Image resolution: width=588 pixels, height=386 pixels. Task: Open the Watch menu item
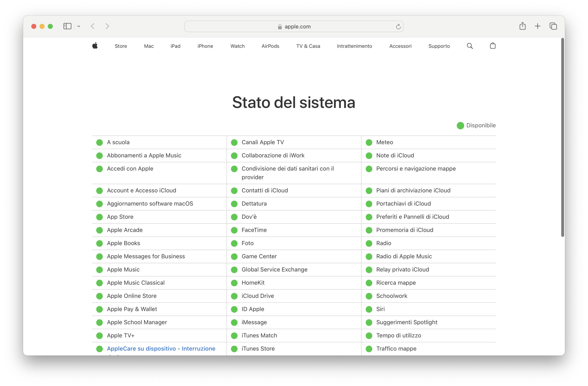pos(237,46)
